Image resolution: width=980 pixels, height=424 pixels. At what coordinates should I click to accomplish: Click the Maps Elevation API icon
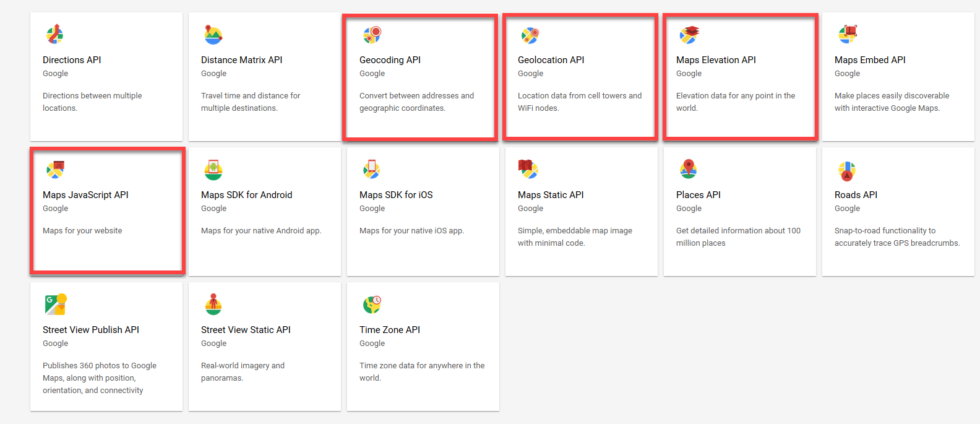click(x=689, y=35)
